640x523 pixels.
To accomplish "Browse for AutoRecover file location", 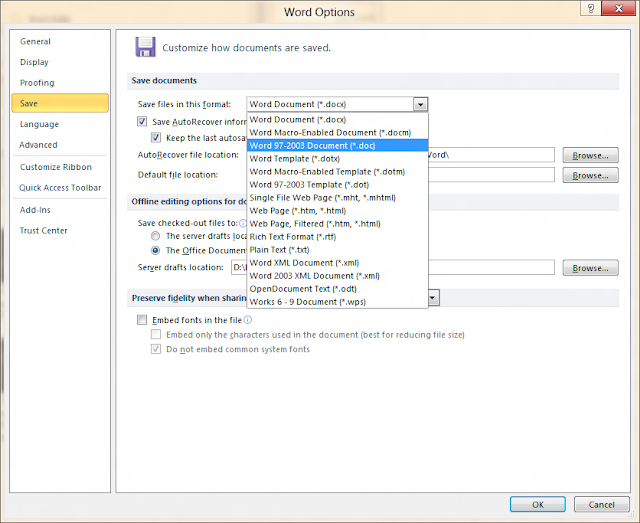I will 590,156.
